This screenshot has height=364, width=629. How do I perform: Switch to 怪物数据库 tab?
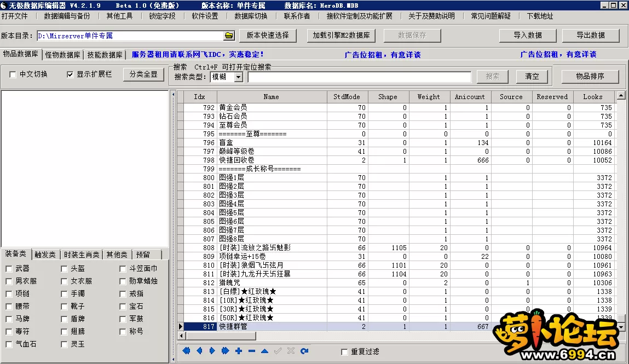click(x=62, y=55)
